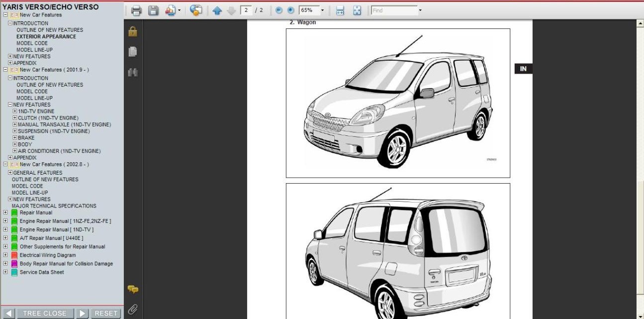This screenshot has height=319, width=644.
Task: Expand the CLUTCH (1ND-TV ENGINE) node
Action: pos(15,118)
